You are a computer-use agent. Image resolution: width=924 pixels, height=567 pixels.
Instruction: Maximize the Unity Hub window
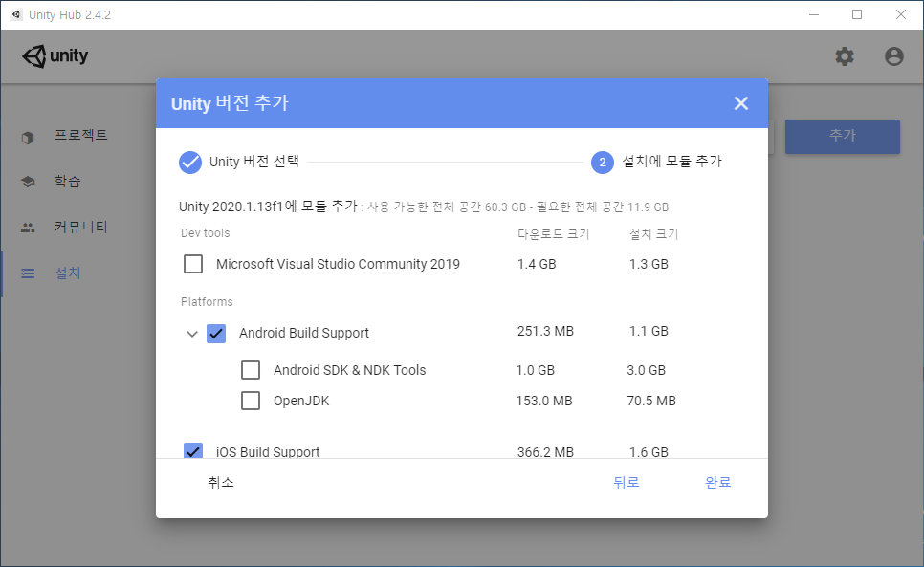point(857,14)
